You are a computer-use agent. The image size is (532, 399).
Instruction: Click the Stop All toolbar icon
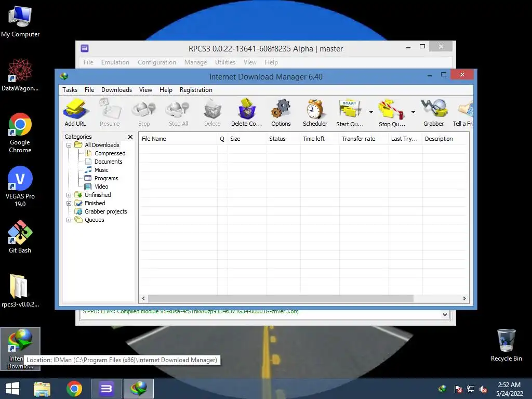(x=178, y=113)
